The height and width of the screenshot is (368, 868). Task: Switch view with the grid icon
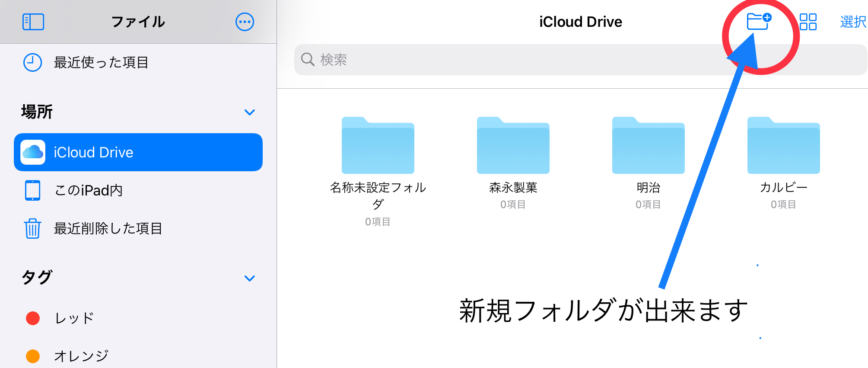click(808, 22)
